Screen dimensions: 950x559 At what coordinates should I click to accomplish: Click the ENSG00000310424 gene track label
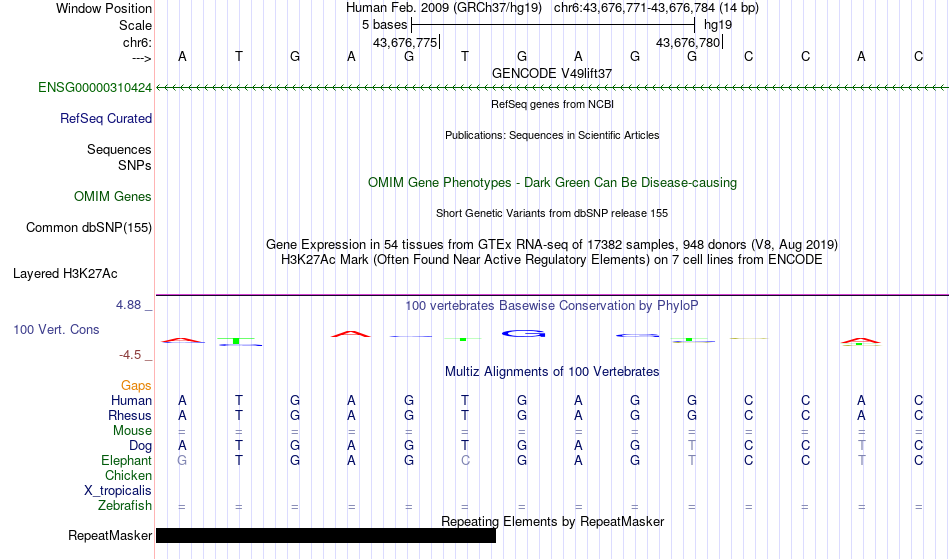(x=95, y=88)
